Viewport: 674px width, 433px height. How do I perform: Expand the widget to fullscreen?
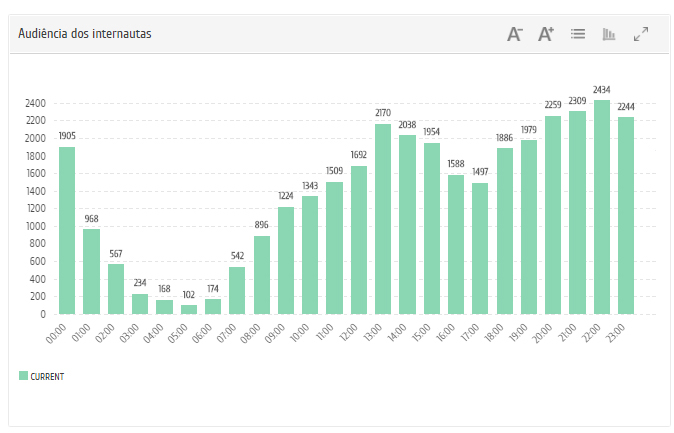click(x=641, y=34)
